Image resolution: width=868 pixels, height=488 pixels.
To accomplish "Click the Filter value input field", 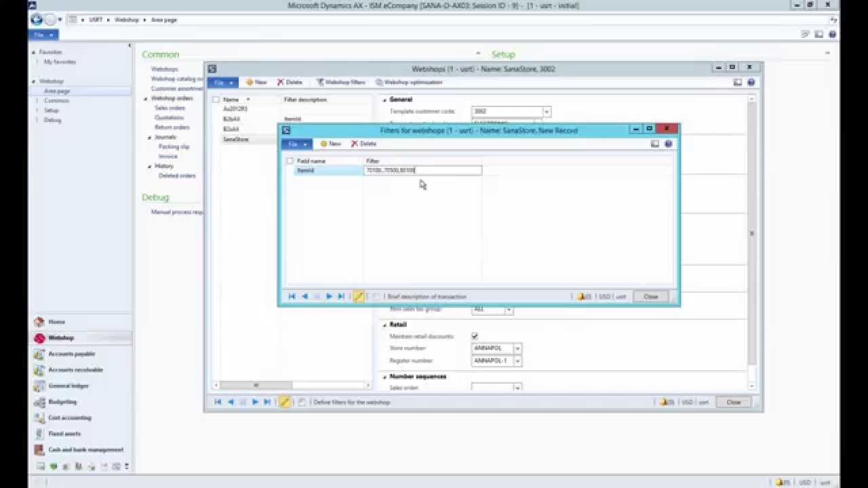I will pos(422,170).
